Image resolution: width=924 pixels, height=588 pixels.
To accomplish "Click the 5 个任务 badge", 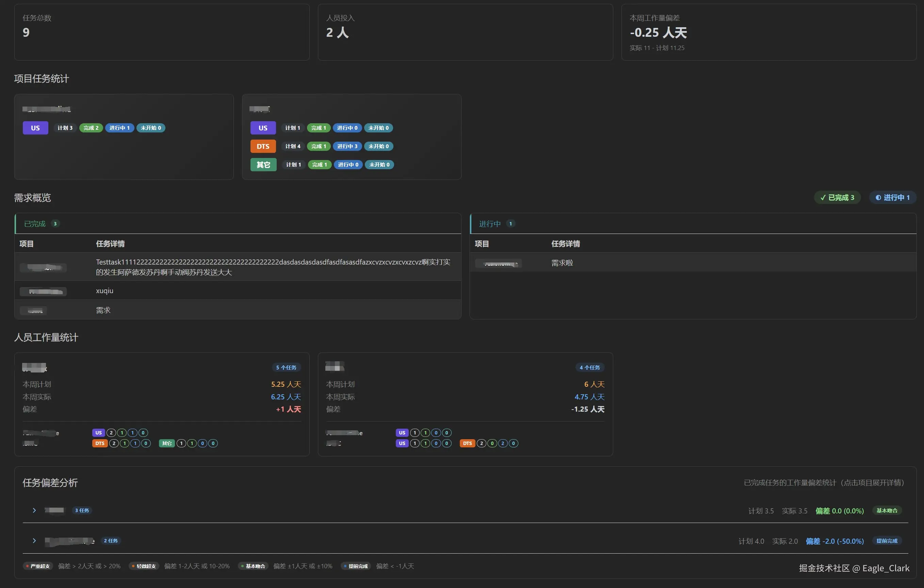I will pyautogui.click(x=286, y=367).
